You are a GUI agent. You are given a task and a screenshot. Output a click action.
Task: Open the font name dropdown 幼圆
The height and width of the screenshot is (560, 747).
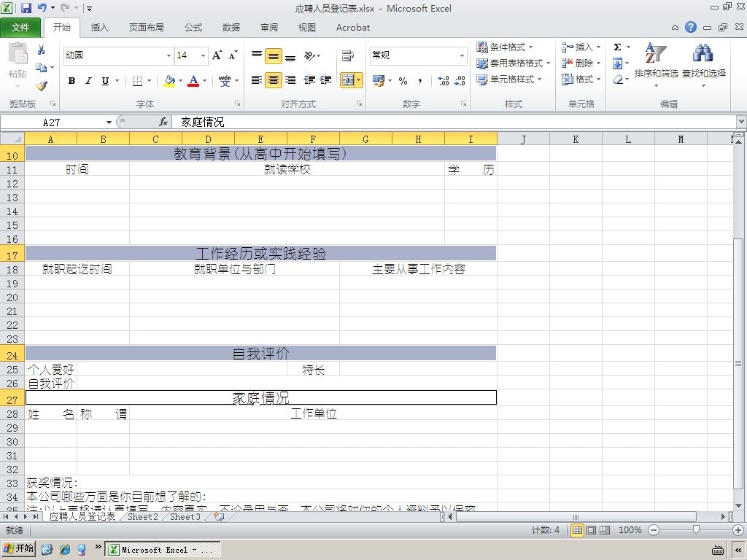169,55
